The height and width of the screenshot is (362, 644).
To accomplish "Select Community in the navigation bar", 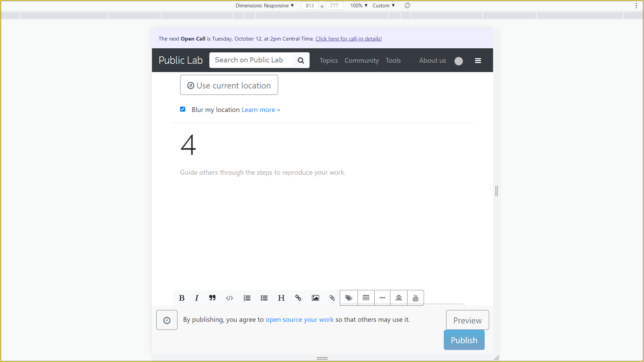I will [x=361, y=60].
